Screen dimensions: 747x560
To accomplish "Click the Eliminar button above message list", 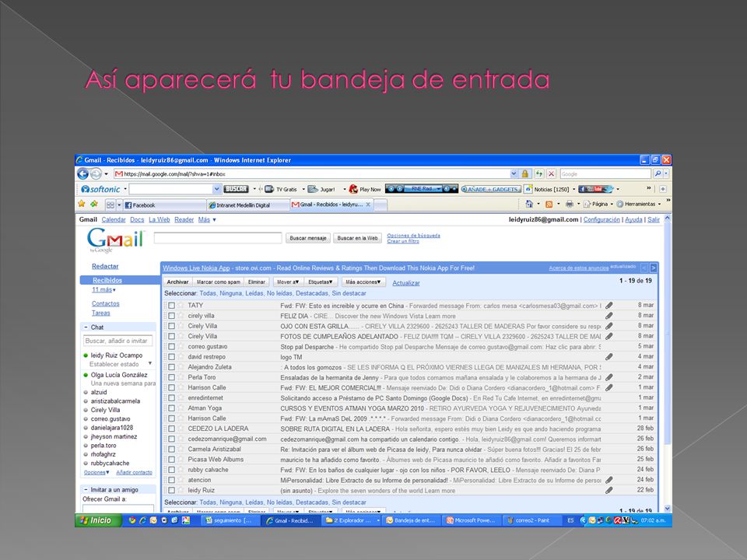I will click(x=256, y=282).
